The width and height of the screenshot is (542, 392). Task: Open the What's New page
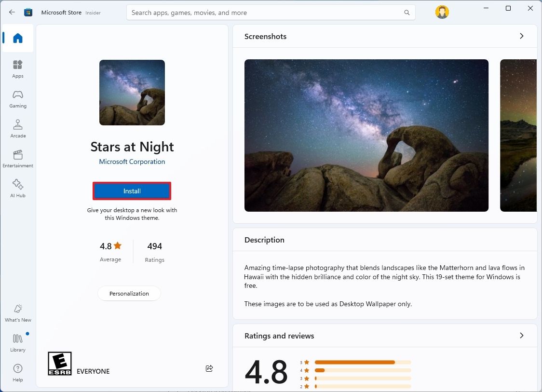[x=17, y=311]
